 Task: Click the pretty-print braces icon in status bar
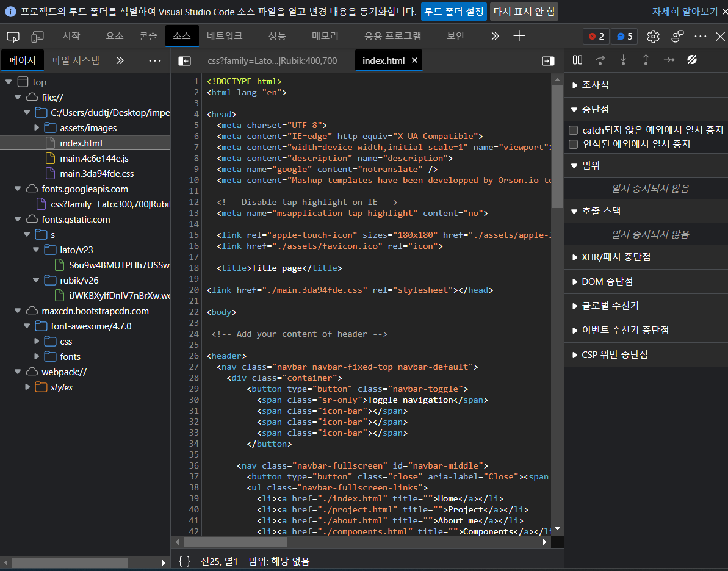[184, 561]
